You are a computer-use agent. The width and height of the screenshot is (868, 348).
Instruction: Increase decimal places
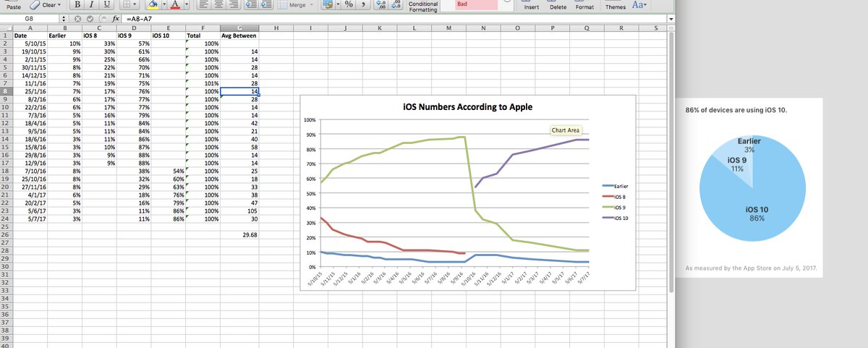(380, 6)
